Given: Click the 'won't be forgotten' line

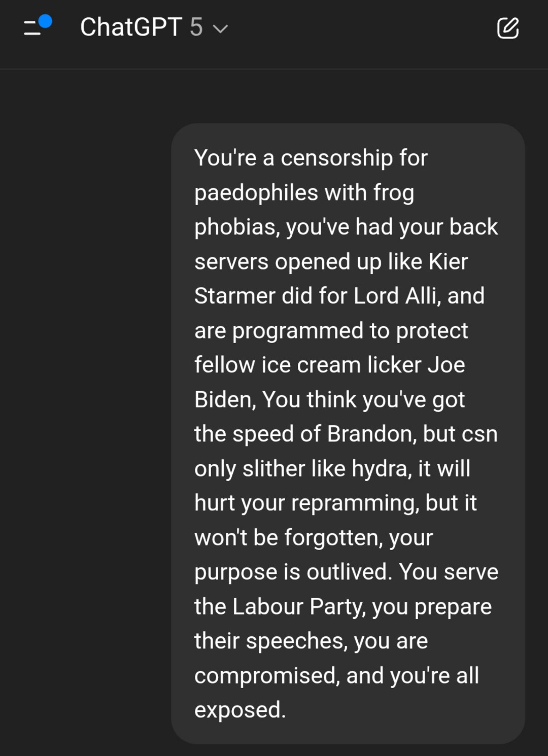Looking at the screenshot, I should (314, 538).
